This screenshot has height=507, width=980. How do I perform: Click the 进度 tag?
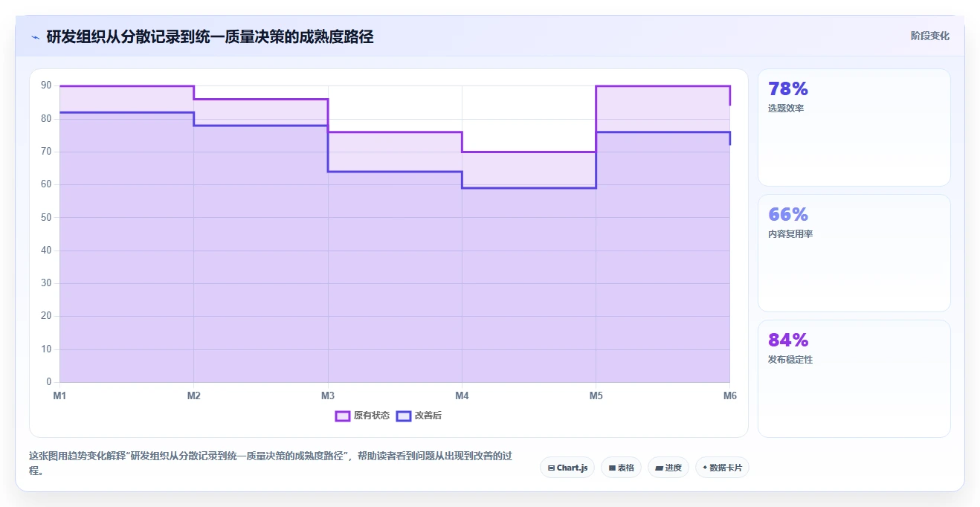pyautogui.click(x=668, y=468)
